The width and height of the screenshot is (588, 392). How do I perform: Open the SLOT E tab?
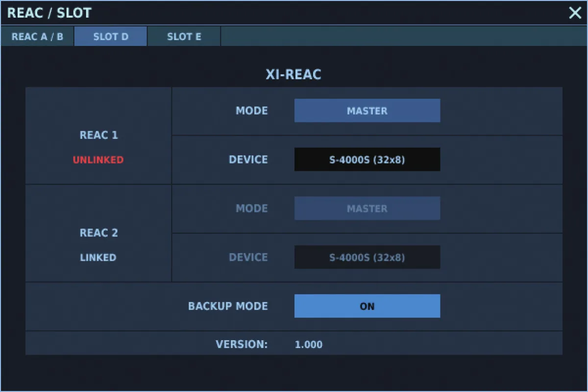coord(184,37)
